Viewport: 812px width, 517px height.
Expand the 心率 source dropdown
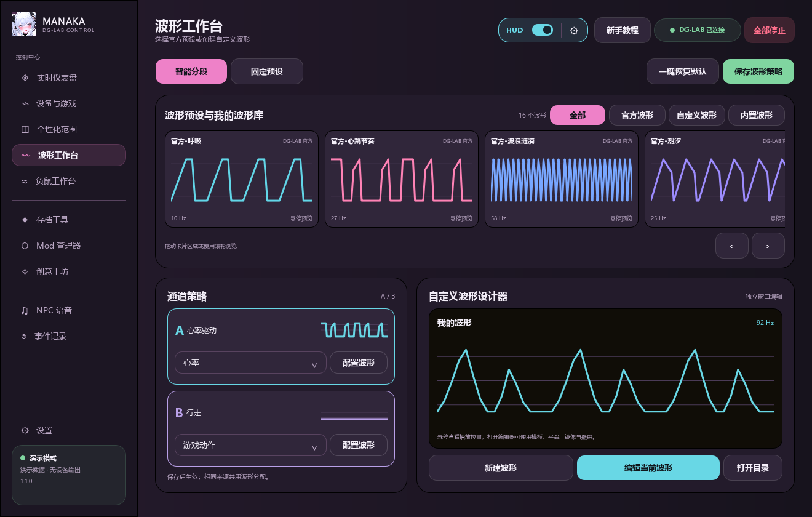pos(250,363)
